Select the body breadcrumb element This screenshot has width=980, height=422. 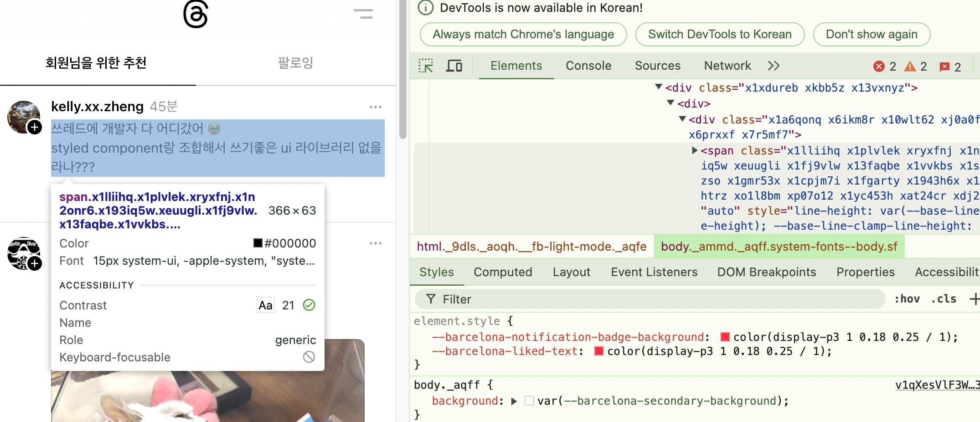(x=779, y=247)
